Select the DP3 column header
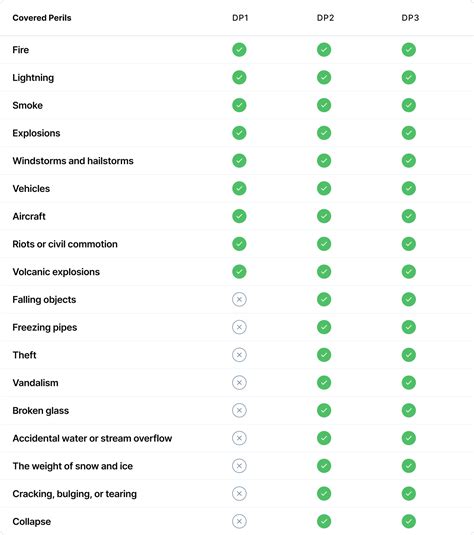 [410, 18]
